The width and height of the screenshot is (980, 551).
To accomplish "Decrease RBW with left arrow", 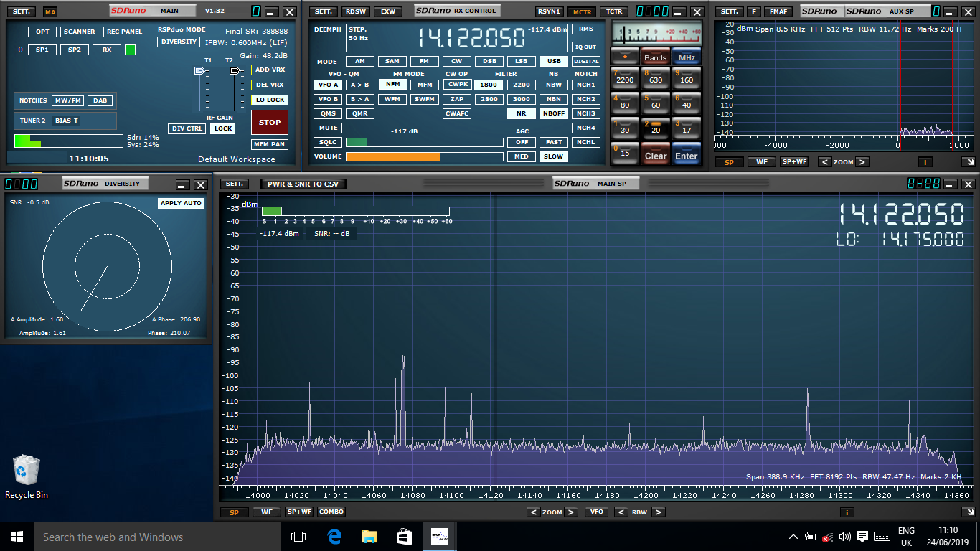I will (x=621, y=512).
